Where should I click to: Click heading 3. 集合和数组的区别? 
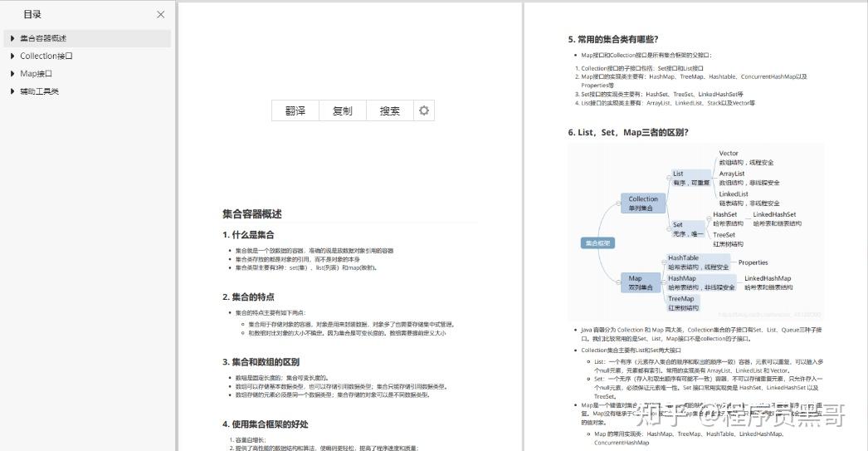(261, 362)
